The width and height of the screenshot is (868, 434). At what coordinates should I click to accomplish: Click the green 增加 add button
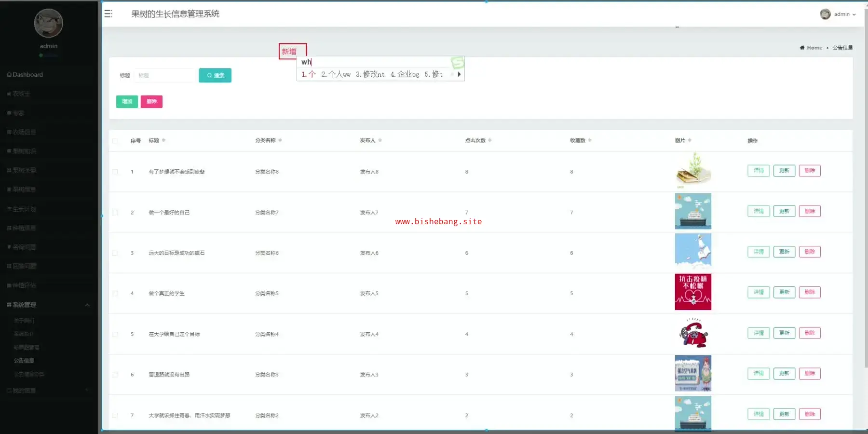127,101
